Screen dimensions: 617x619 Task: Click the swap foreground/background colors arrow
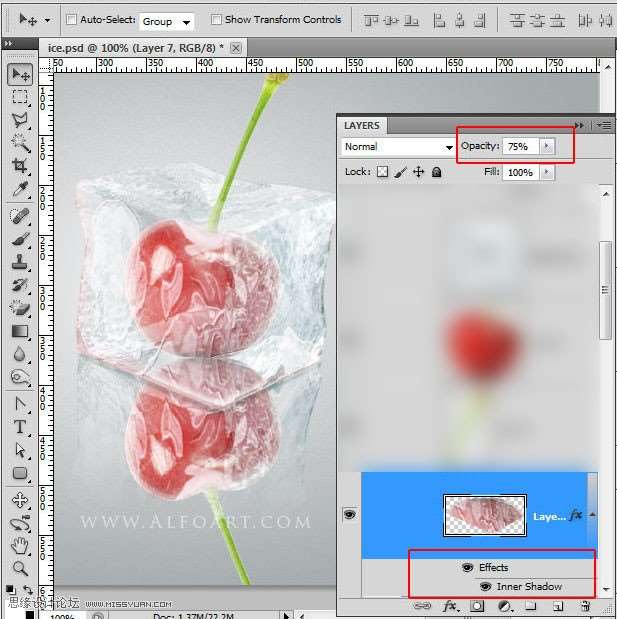28,590
